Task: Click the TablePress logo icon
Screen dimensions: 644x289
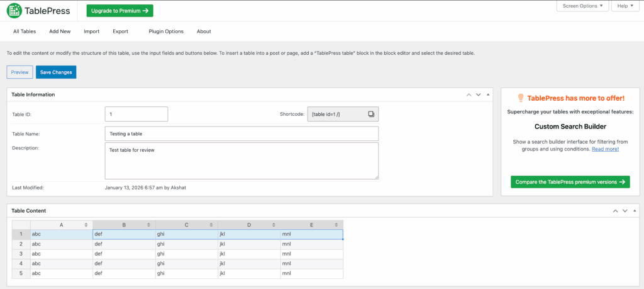Action: click(14, 11)
